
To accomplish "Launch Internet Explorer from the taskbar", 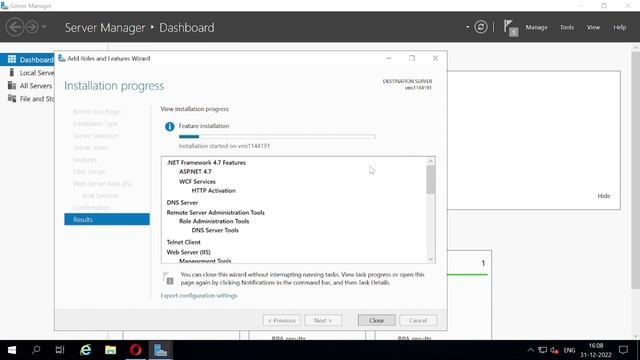I will [x=85, y=350].
